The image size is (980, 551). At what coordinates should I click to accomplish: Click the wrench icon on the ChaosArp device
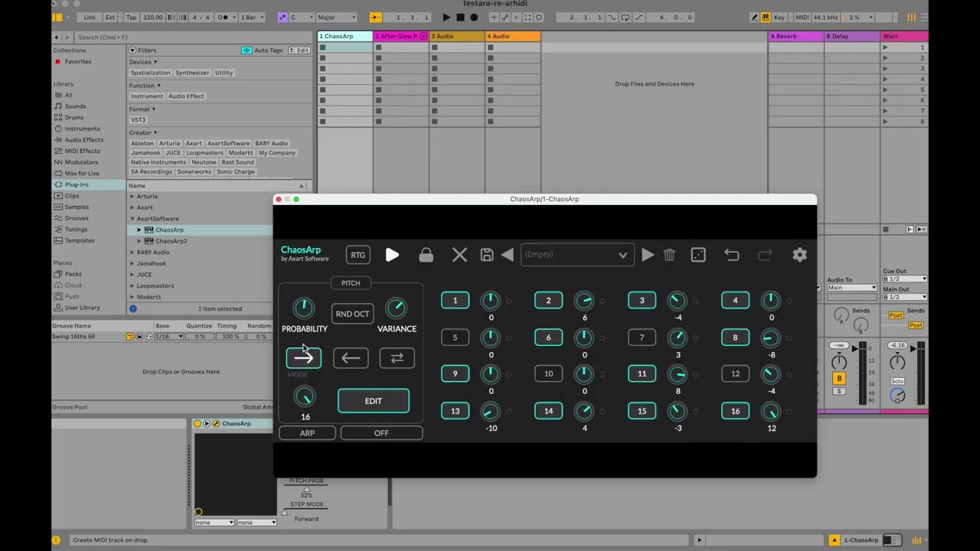pos(216,423)
